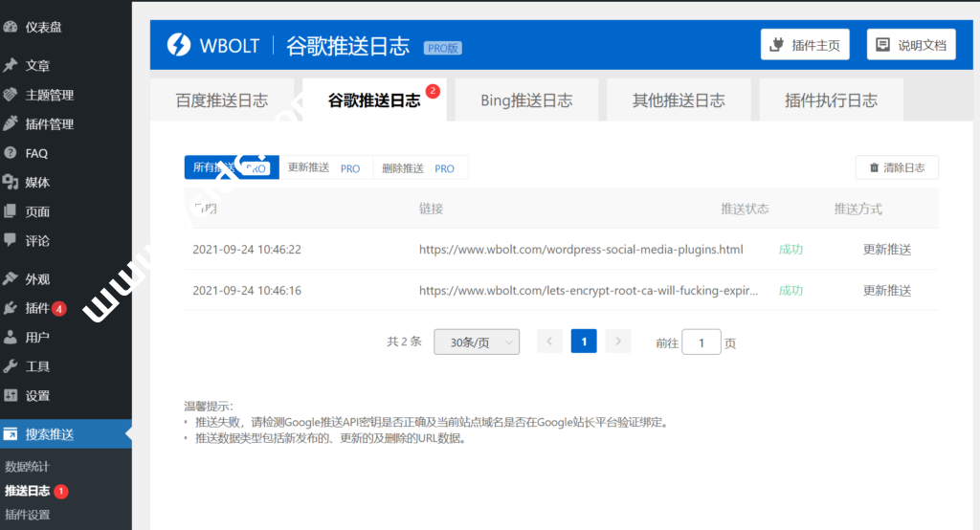Click the 链接 column header
980x530 pixels.
432,209
